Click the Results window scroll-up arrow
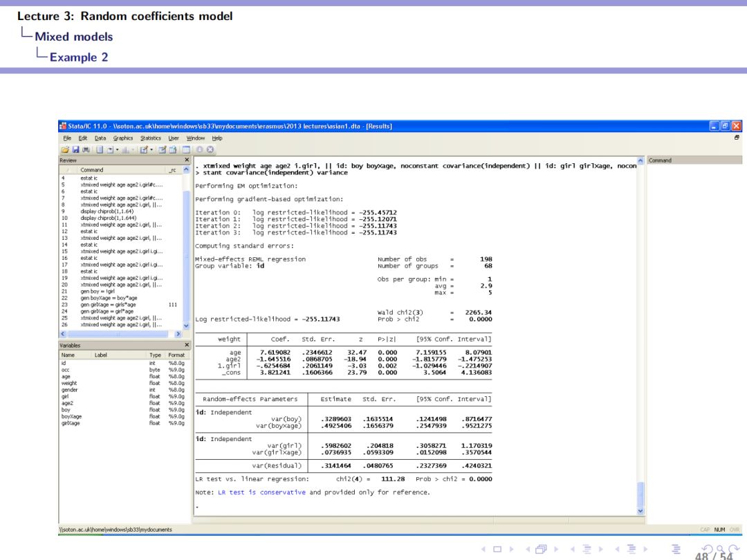The height and width of the screenshot is (560, 747). [640, 161]
